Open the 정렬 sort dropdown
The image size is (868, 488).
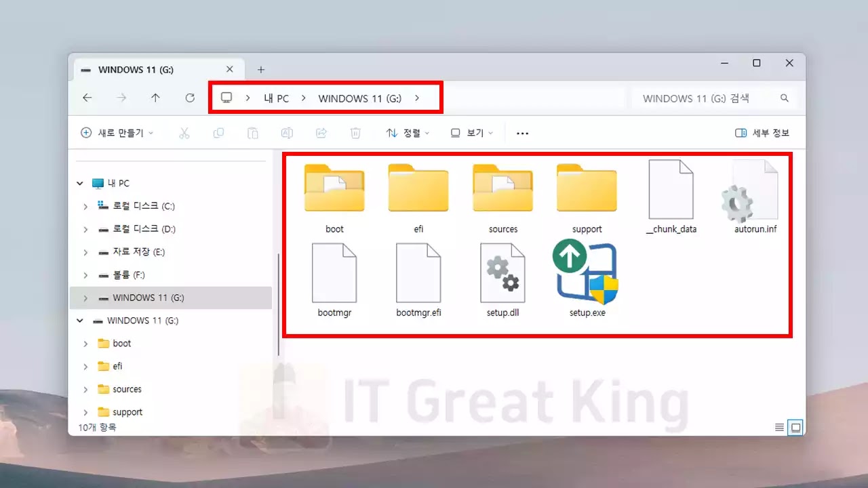pos(408,134)
